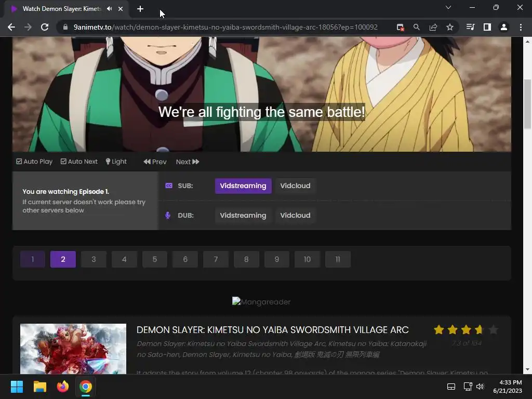
Task: Bookmark this page with the star icon
Action: [x=450, y=27]
